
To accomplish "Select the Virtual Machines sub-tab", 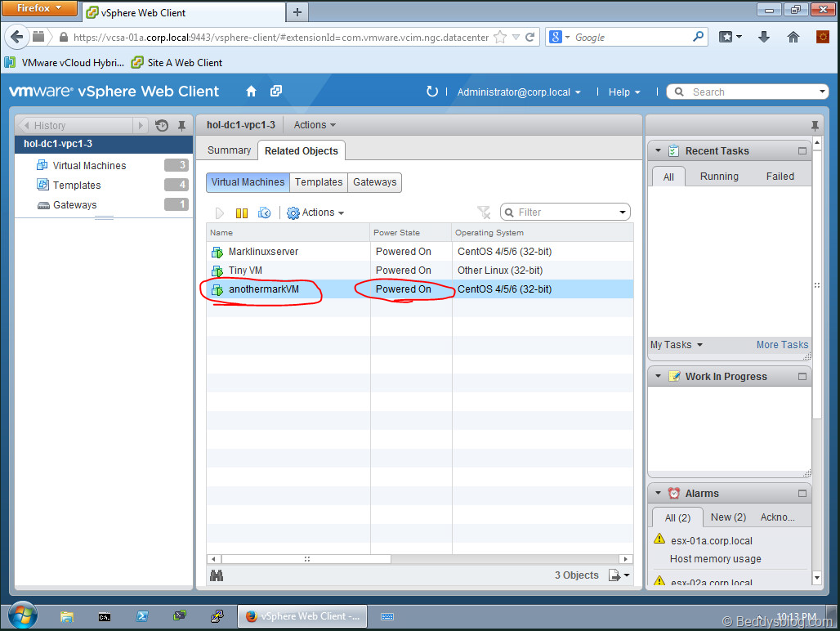I will pyautogui.click(x=248, y=182).
